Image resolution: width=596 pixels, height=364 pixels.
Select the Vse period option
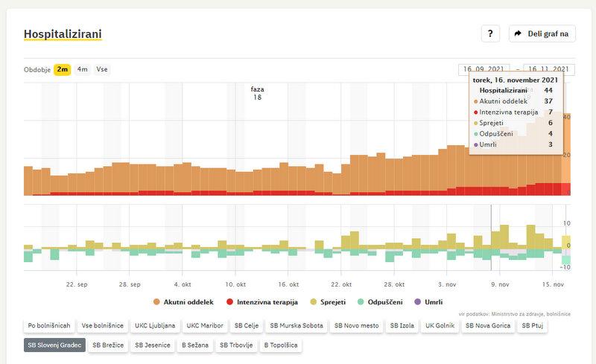(x=102, y=69)
